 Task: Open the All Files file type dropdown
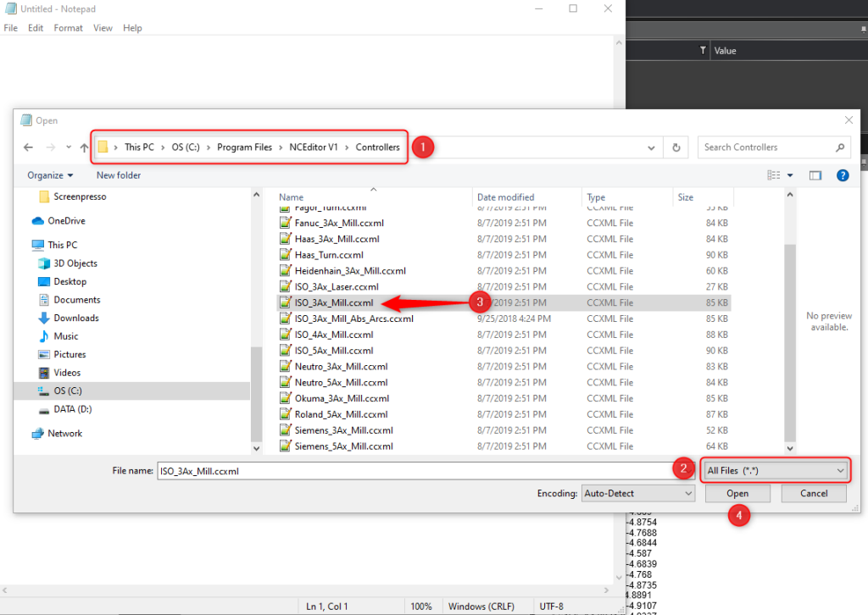[x=774, y=469]
